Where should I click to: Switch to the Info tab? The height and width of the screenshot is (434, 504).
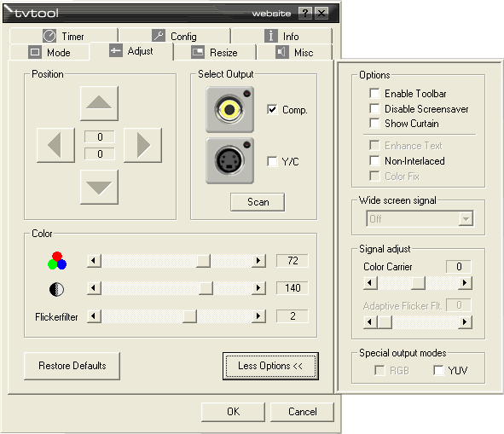(x=282, y=36)
